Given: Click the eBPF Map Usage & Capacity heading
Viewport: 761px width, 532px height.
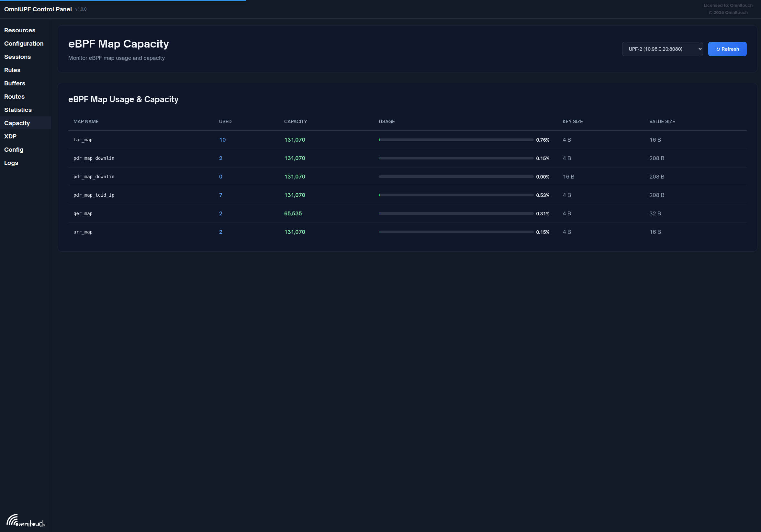Looking at the screenshot, I should point(123,99).
